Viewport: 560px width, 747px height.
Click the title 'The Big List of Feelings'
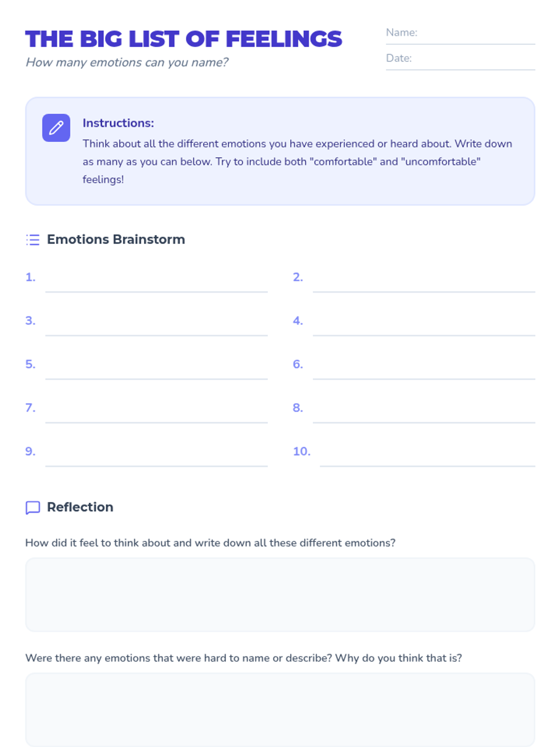tap(183, 39)
